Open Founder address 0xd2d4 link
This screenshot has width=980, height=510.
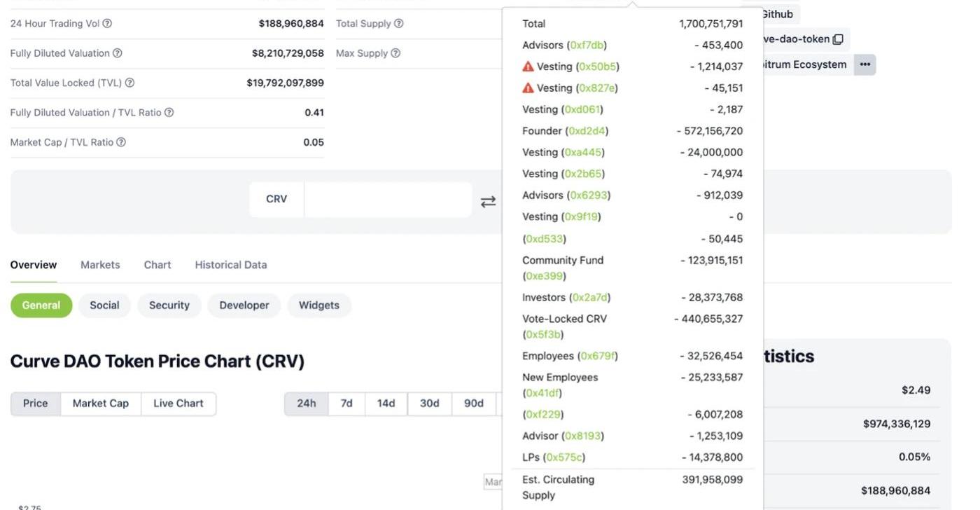point(587,131)
